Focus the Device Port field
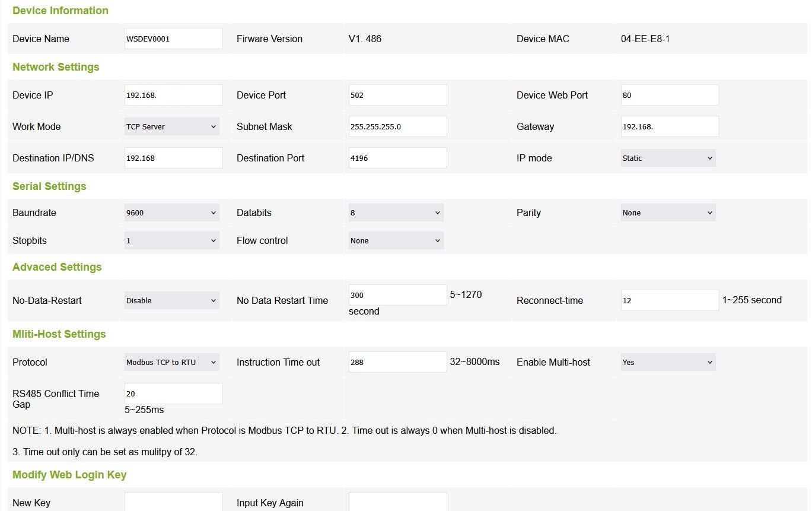 397,95
